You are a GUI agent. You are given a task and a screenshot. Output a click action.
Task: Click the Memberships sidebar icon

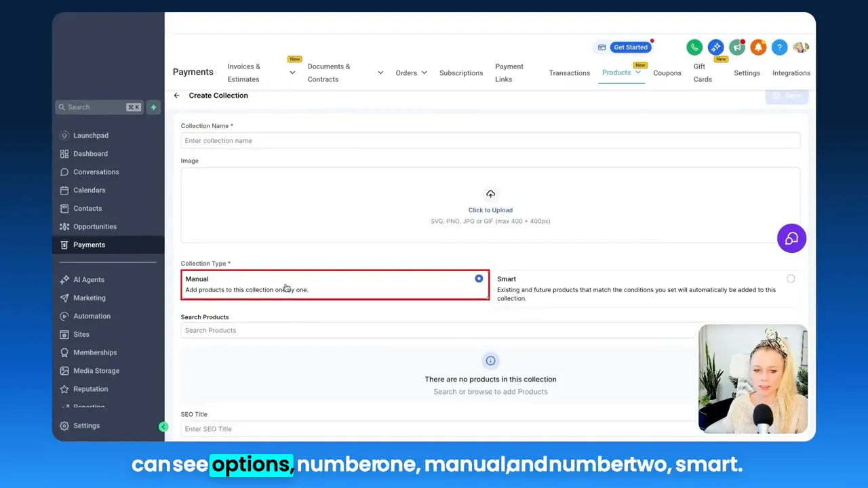[64, 353]
